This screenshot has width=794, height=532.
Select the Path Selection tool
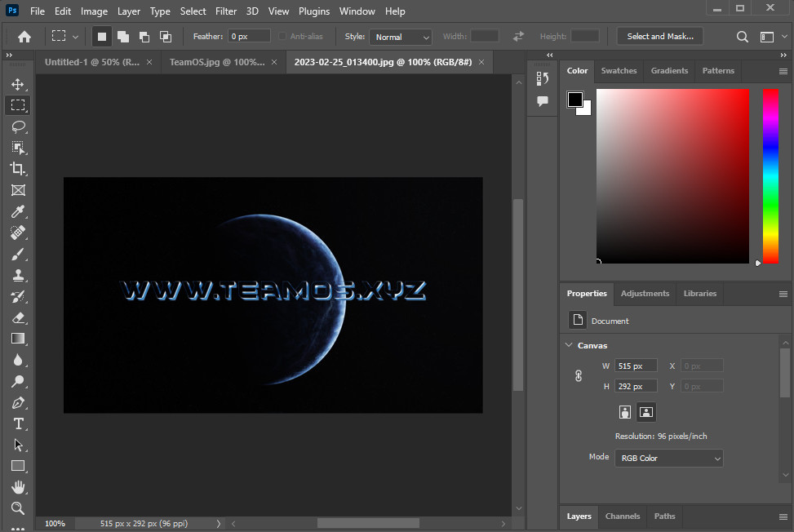[x=18, y=445]
